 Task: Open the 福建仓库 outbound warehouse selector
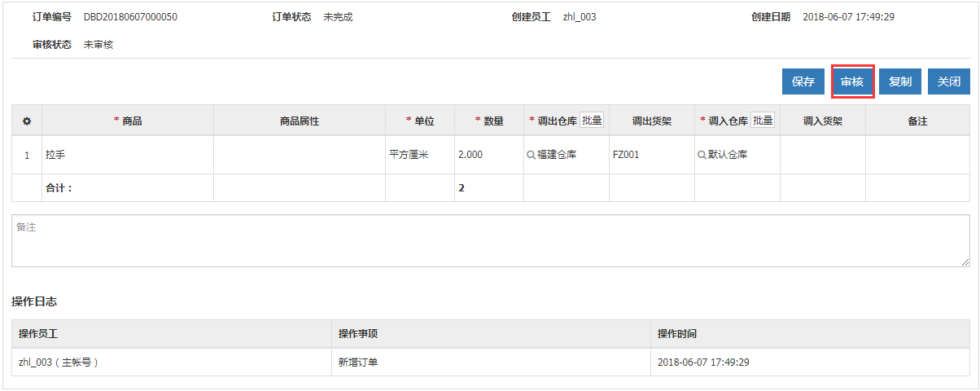[557, 155]
